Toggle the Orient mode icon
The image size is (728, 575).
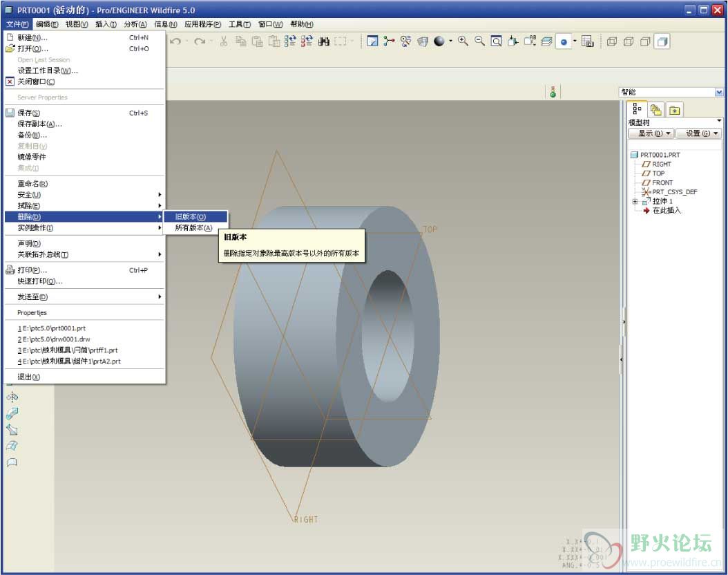point(405,41)
